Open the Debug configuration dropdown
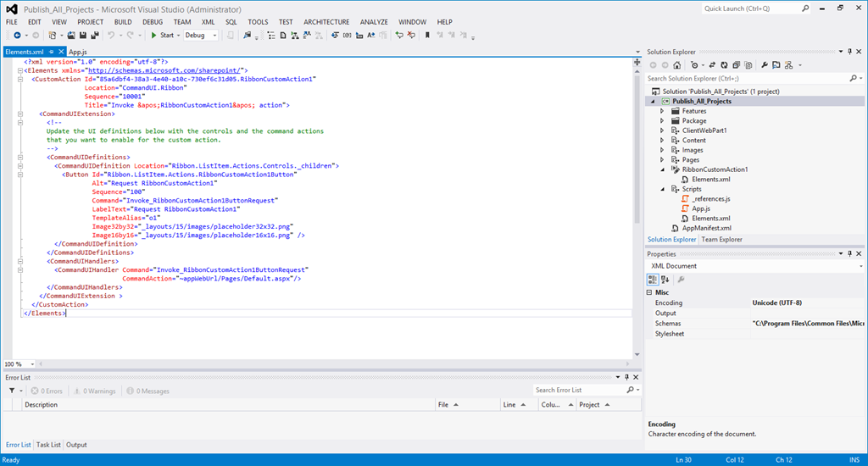The height and width of the screenshot is (466, 868). coord(200,36)
